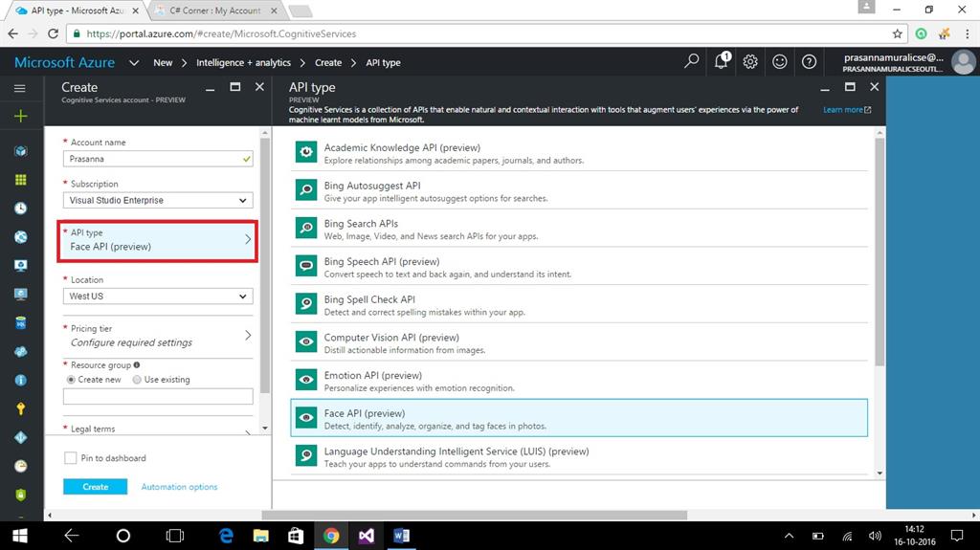The height and width of the screenshot is (550, 980).
Task: Open the green shield Security sidebar icon
Action: (x=21, y=495)
